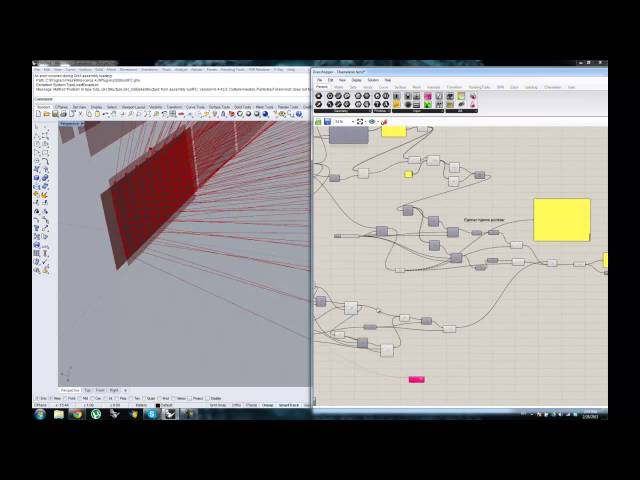Click the large yellow panel on Grasshopper canvas
This screenshot has height=480, width=640.
pos(562,220)
